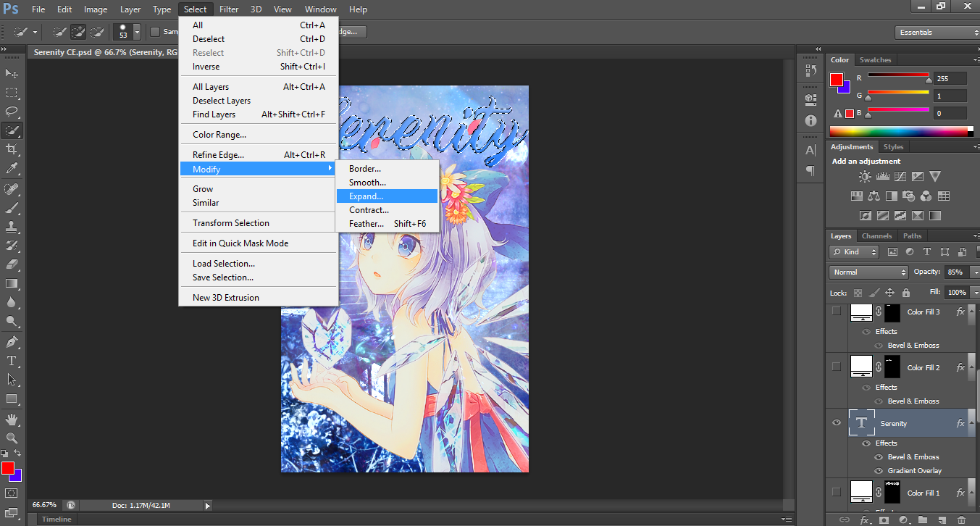Hide Color Fill 3 Bevel & Emboss effect

click(x=879, y=346)
